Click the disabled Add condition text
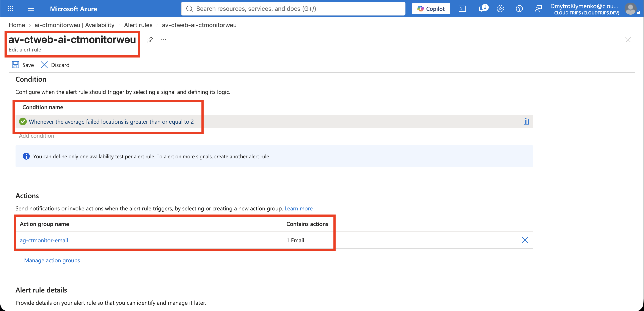This screenshot has height=311, width=644. point(36,136)
